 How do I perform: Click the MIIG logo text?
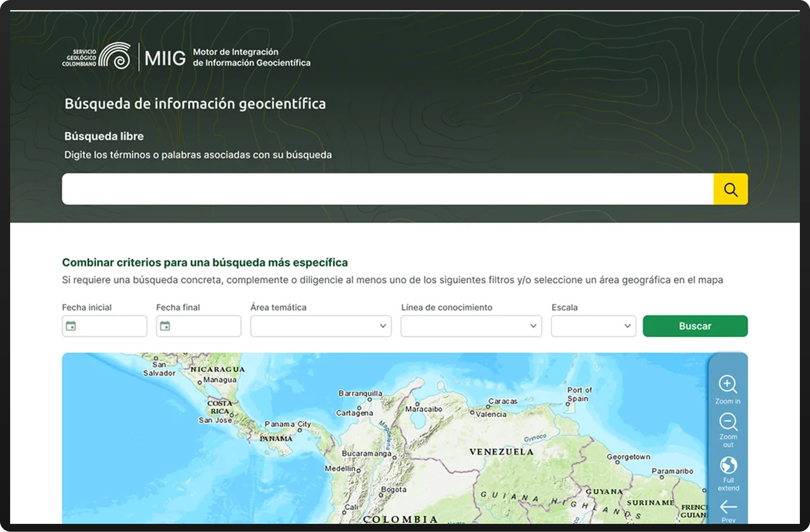tap(165, 58)
